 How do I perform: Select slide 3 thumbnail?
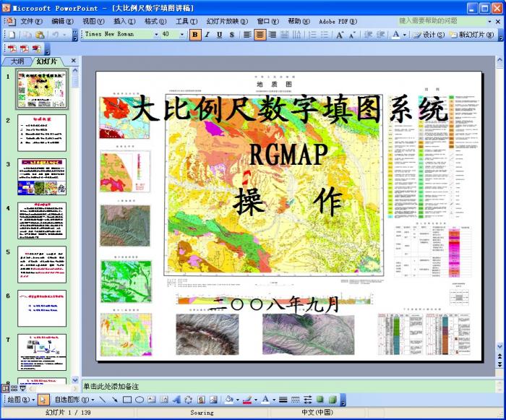[41, 176]
